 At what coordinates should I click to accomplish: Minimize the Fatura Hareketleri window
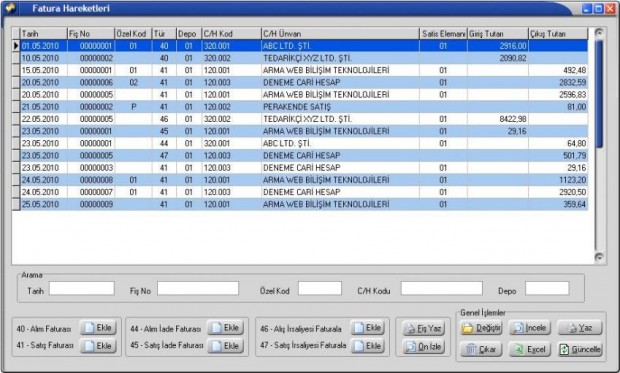point(588,8)
